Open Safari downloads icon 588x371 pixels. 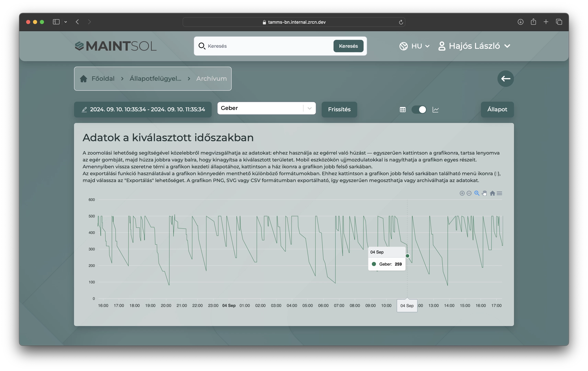[520, 22]
